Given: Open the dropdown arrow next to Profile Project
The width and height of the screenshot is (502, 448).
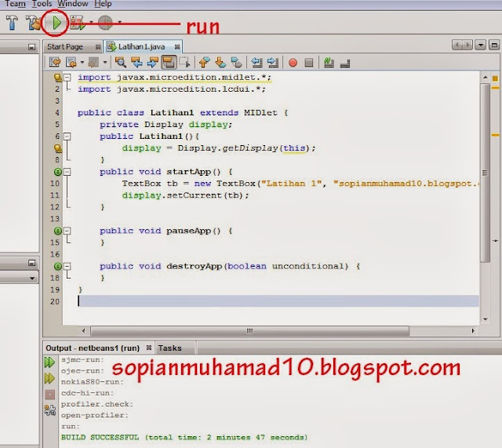Looking at the screenshot, I should click(x=119, y=22).
